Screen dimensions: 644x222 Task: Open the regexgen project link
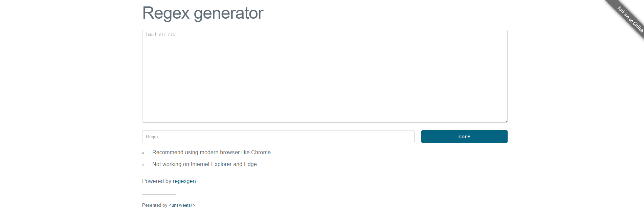tap(184, 181)
